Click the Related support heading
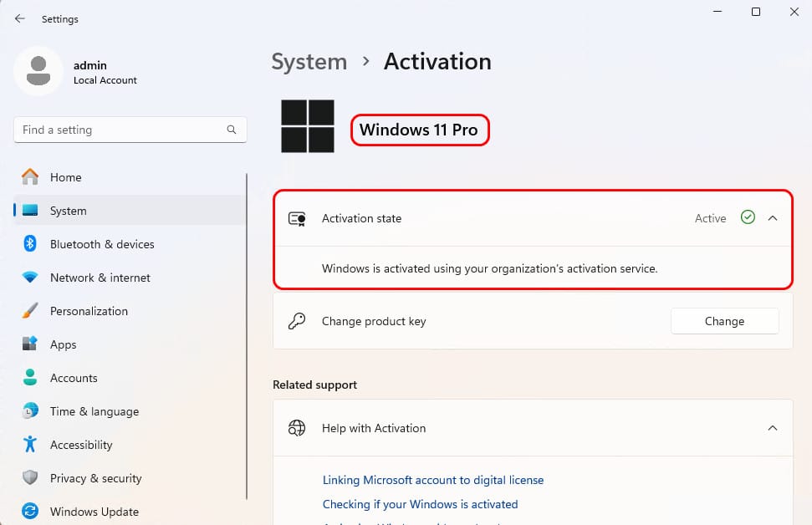Screen dimensions: 812x525 (x=315, y=385)
